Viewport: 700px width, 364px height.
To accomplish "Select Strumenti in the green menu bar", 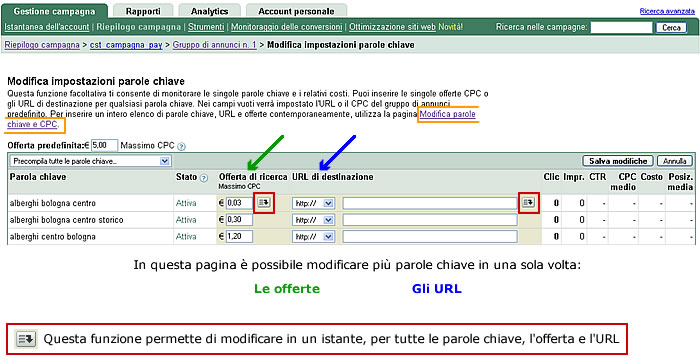I will (x=206, y=27).
